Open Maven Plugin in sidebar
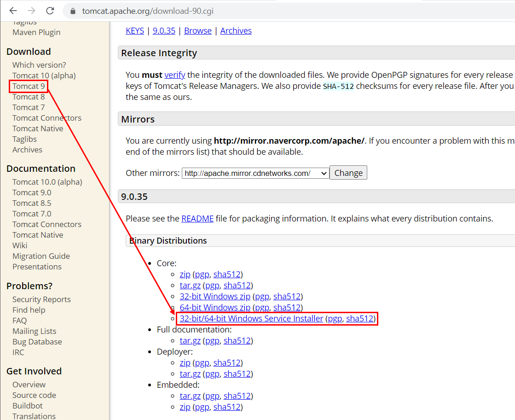This screenshot has height=420, width=515. (x=36, y=32)
